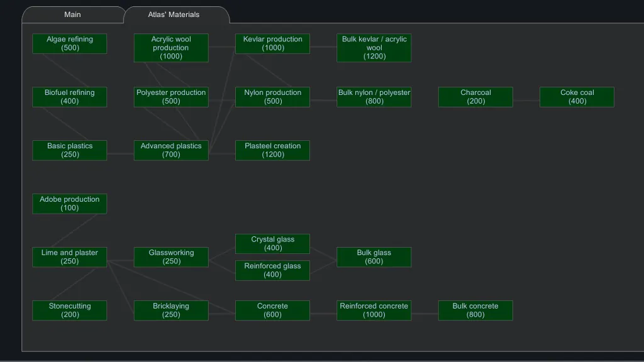The height and width of the screenshot is (362, 644).
Task: Click the Lime and plaster project
Action: click(70, 257)
